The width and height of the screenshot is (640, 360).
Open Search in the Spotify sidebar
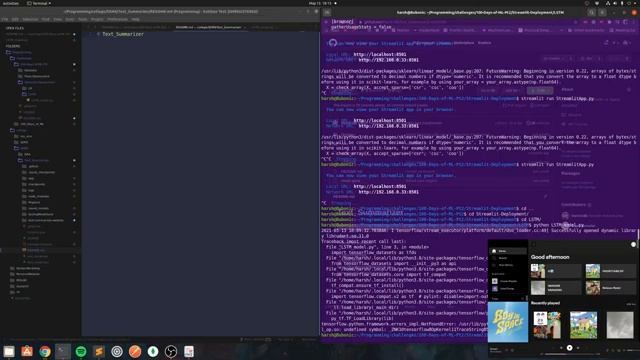[503, 258]
